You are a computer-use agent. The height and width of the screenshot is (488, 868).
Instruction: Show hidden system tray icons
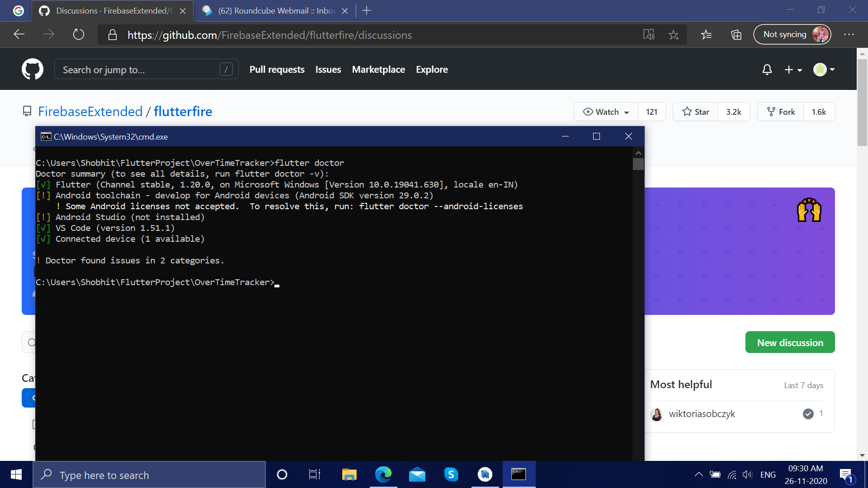(x=698, y=474)
